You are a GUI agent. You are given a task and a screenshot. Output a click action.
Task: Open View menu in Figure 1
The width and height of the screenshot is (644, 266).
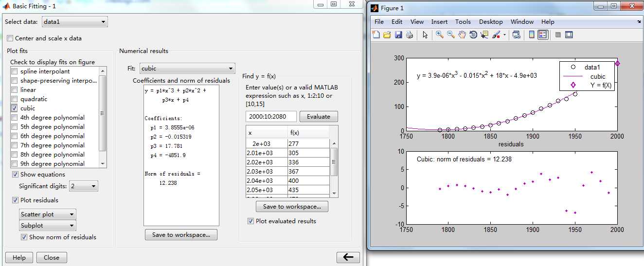[417, 22]
